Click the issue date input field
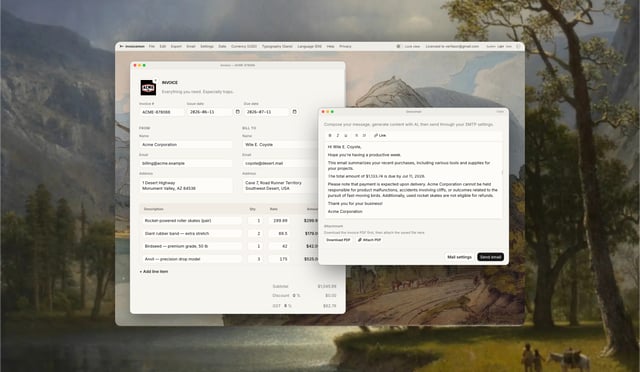The width and height of the screenshot is (640, 372). [x=209, y=111]
